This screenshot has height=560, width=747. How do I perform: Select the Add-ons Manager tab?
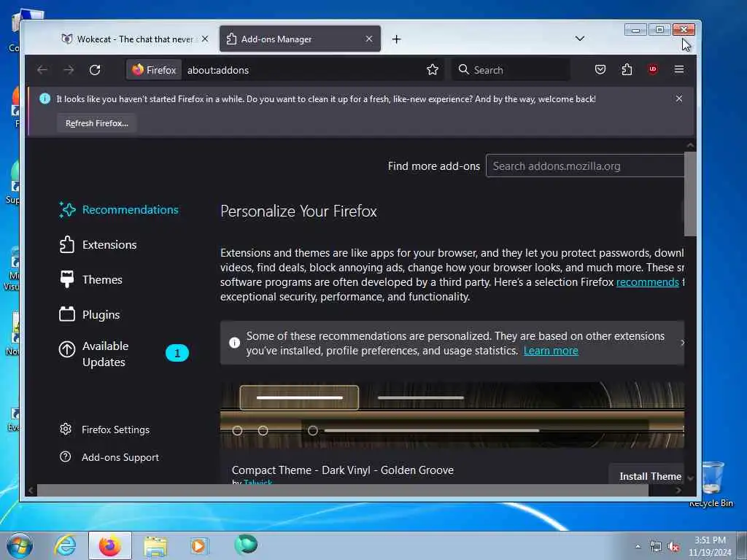point(300,39)
